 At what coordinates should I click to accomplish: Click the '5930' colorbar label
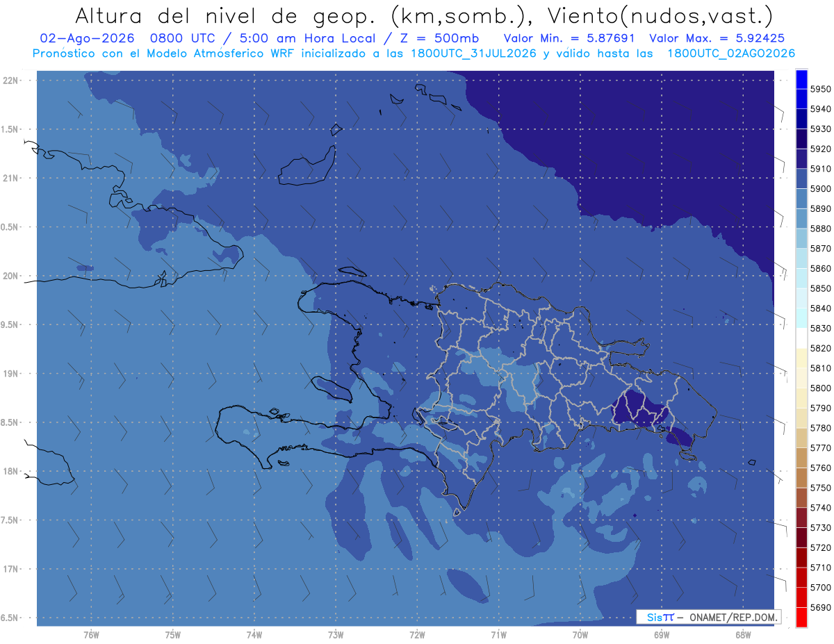click(x=820, y=129)
